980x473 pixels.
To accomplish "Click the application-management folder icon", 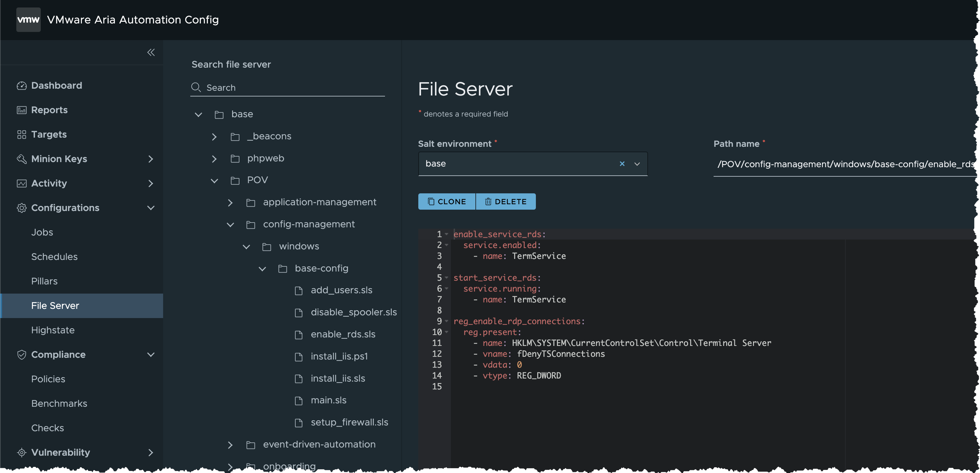I will 251,203.
